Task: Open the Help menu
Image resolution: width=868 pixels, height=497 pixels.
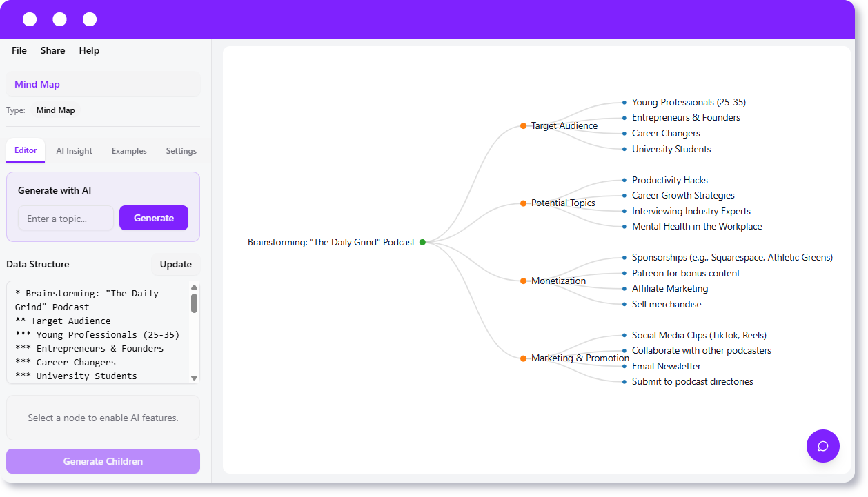Action: coord(89,50)
